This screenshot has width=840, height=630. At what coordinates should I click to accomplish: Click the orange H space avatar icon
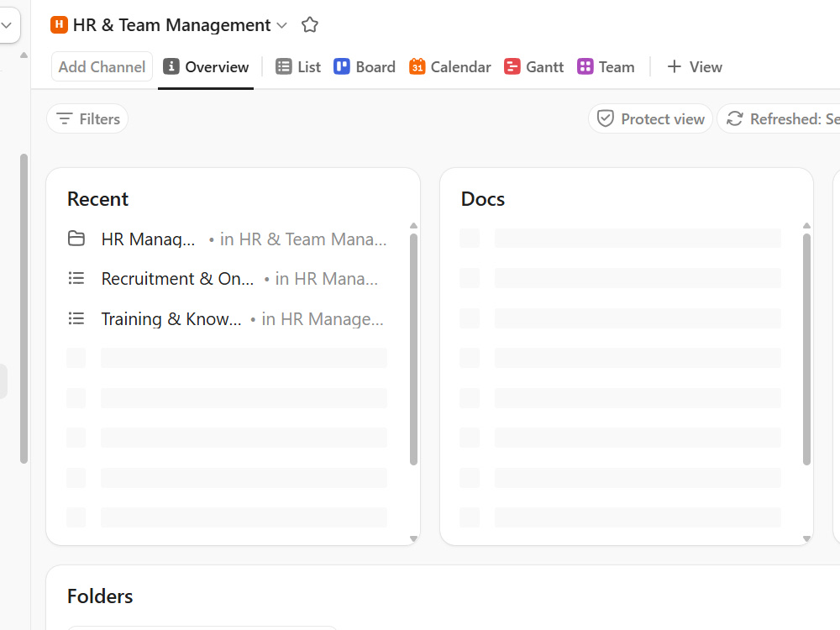tap(59, 24)
